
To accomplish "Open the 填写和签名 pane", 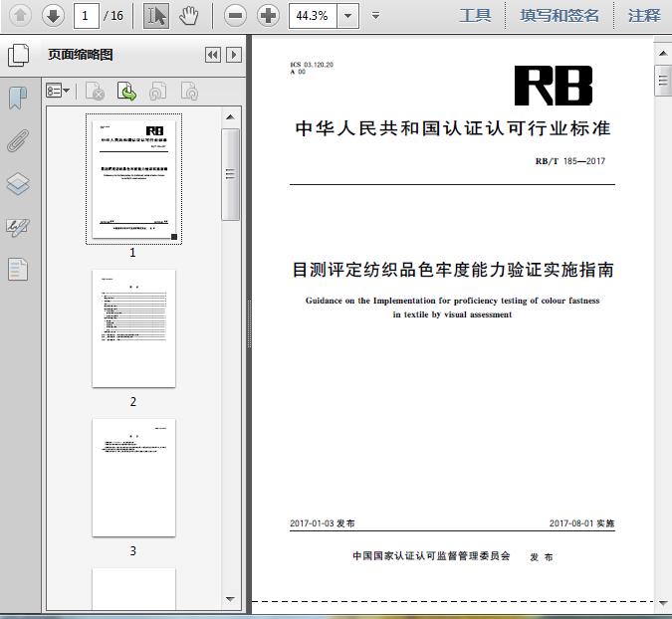I will coord(560,15).
